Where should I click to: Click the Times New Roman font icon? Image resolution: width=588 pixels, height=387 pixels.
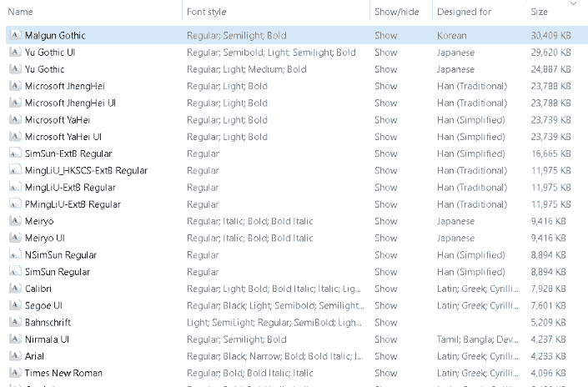click(15, 373)
